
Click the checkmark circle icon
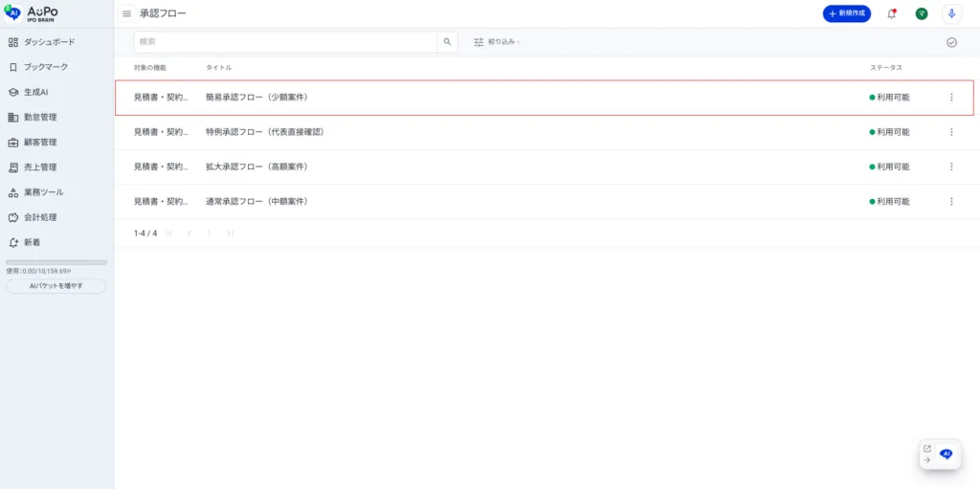[x=951, y=42]
